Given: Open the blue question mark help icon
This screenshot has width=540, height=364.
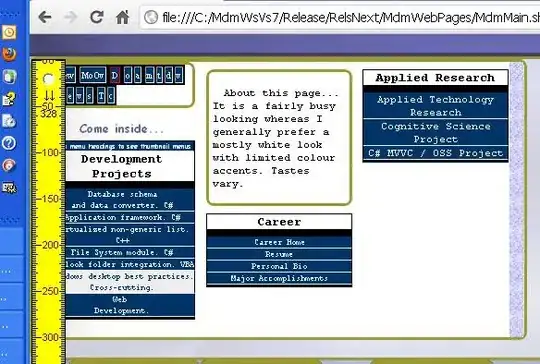Looking at the screenshot, I should 9,143.
